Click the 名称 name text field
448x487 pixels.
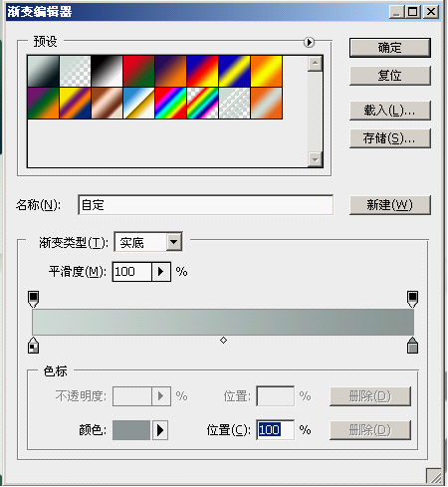pyautogui.click(x=206, y=205)
